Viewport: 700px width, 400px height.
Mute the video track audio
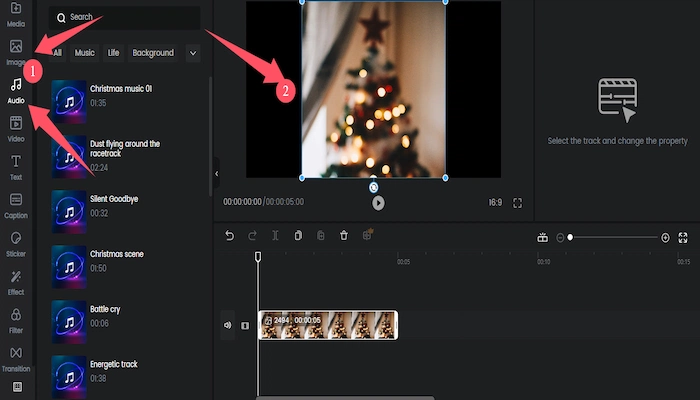point(228,325)
